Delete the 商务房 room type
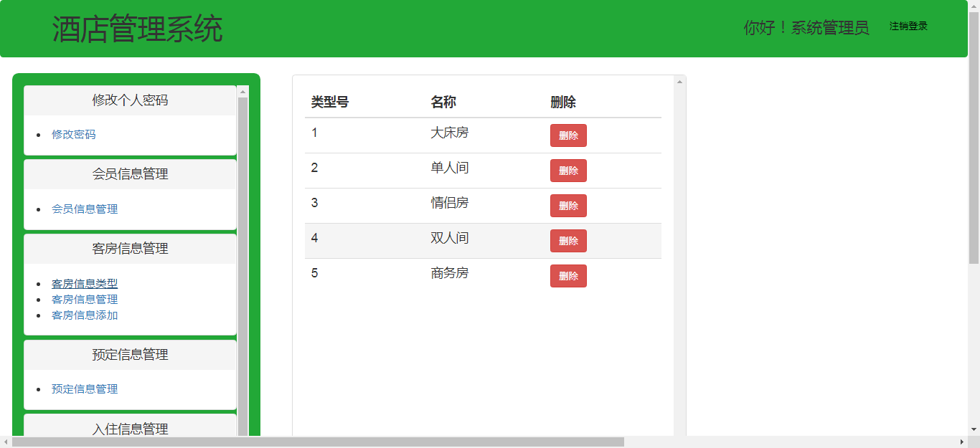The image size is (980, 448). (x=568, y=276)
